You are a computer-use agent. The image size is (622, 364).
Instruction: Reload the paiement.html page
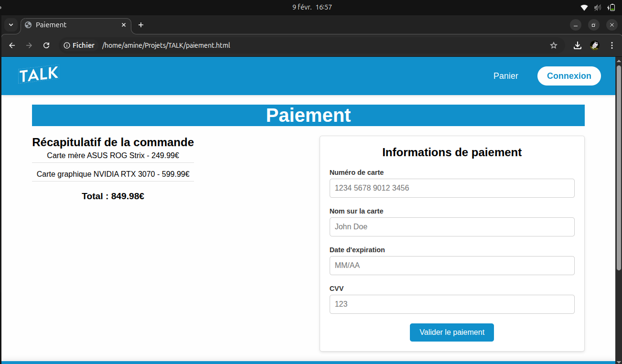click(x=46, y=45)
